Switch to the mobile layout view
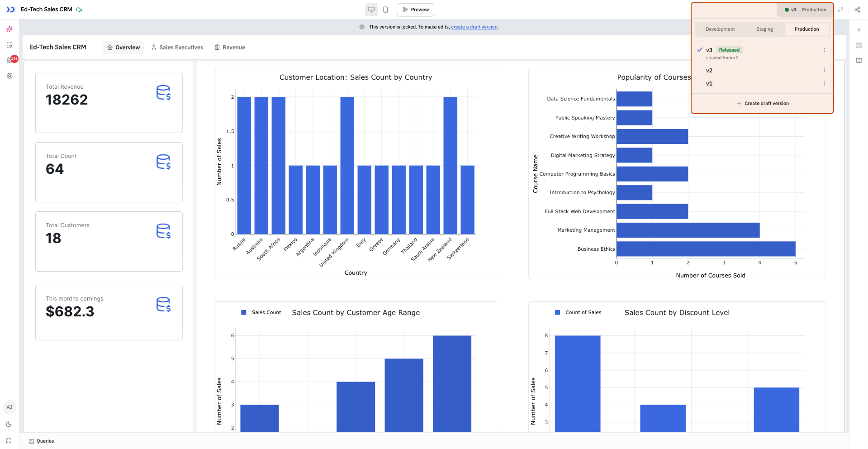 pos(385,10)
